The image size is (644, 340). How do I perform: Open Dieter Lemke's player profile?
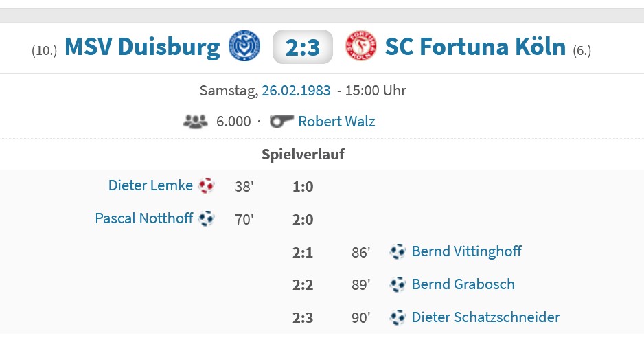150,185
